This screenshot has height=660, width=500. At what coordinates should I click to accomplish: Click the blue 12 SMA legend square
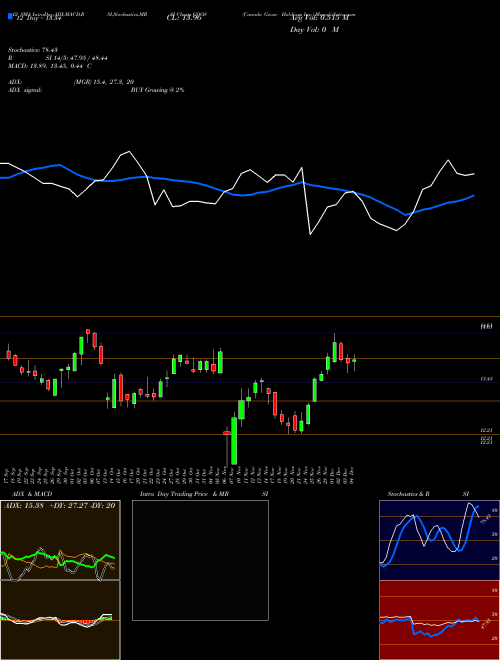click(x=10, y=16)
